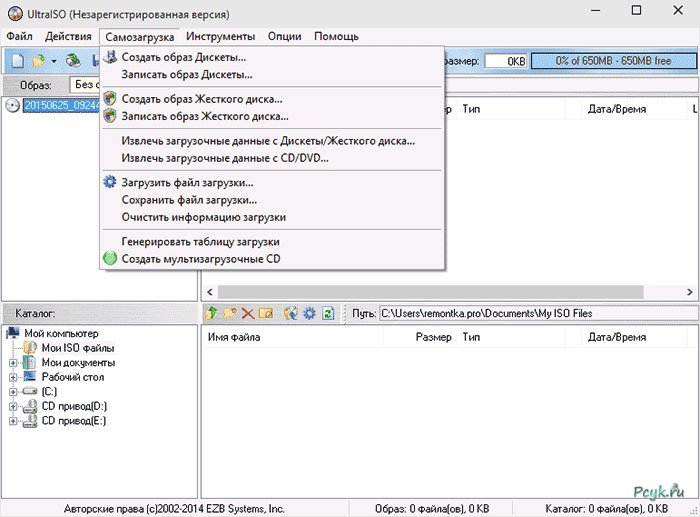The image size is (700, 517).
Task: Expand the (C:) drive tree node
Action: (13, 392)
